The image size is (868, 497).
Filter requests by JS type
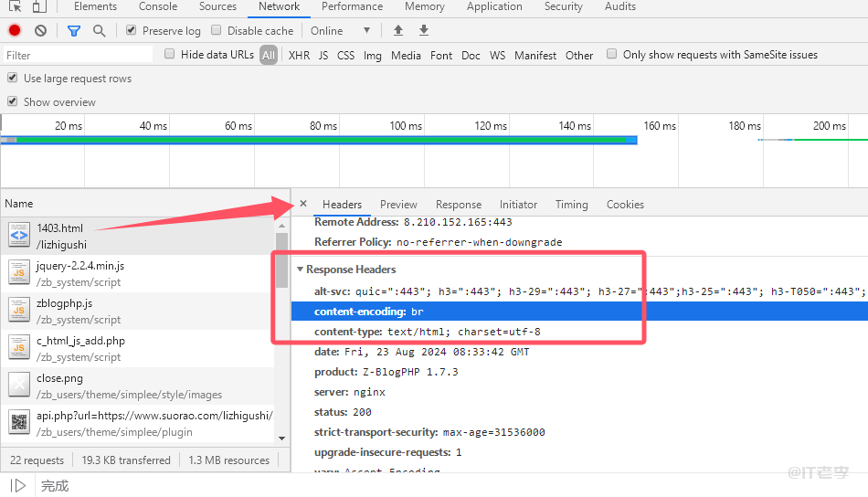[323, 55]
